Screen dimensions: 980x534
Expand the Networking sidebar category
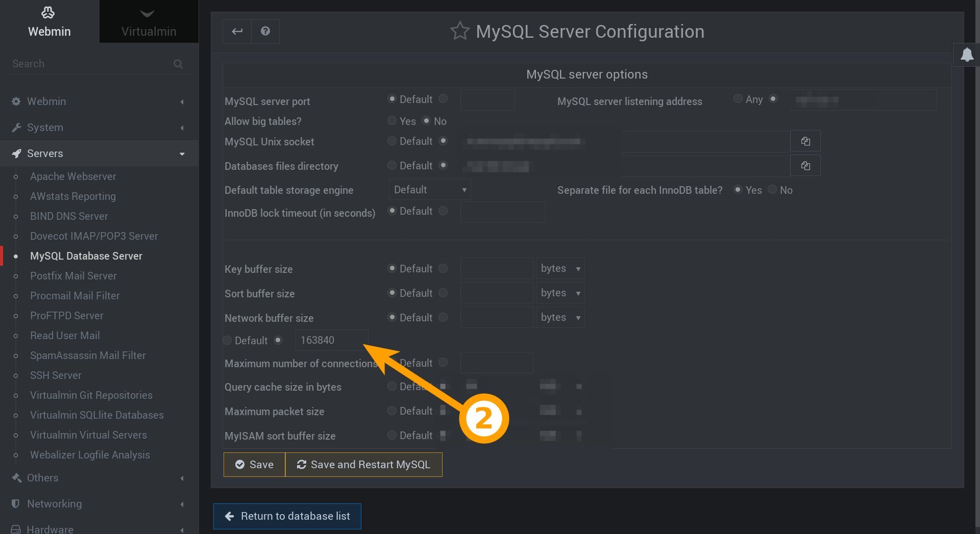pyautogui.click(x=99, y=504)
